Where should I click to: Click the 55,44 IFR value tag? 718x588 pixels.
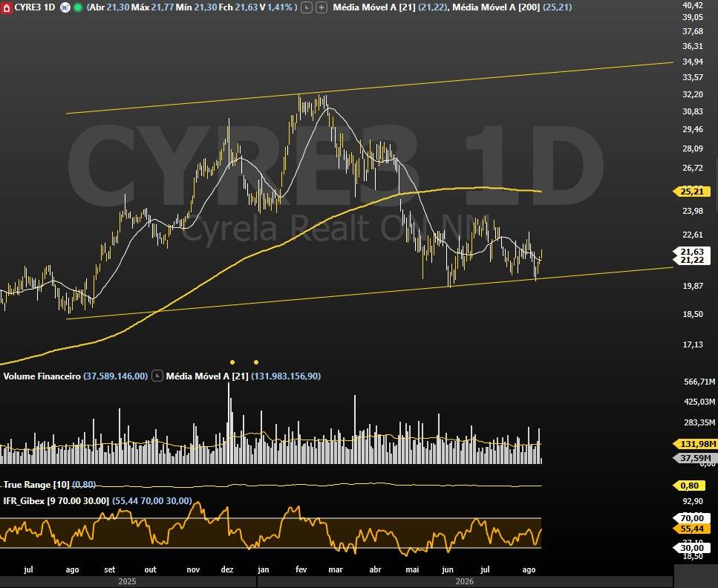click(x=692, y=529)
